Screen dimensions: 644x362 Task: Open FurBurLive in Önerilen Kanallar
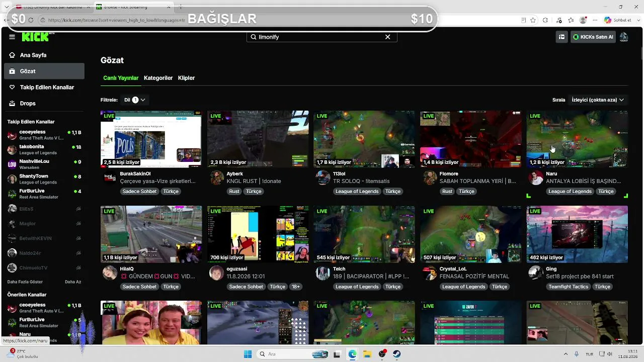[44, 322]
